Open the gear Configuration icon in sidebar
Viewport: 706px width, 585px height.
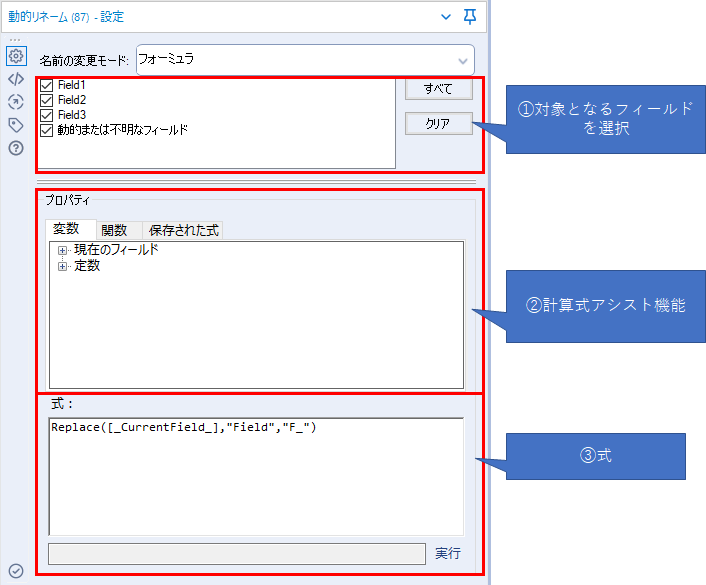[15, 56]
